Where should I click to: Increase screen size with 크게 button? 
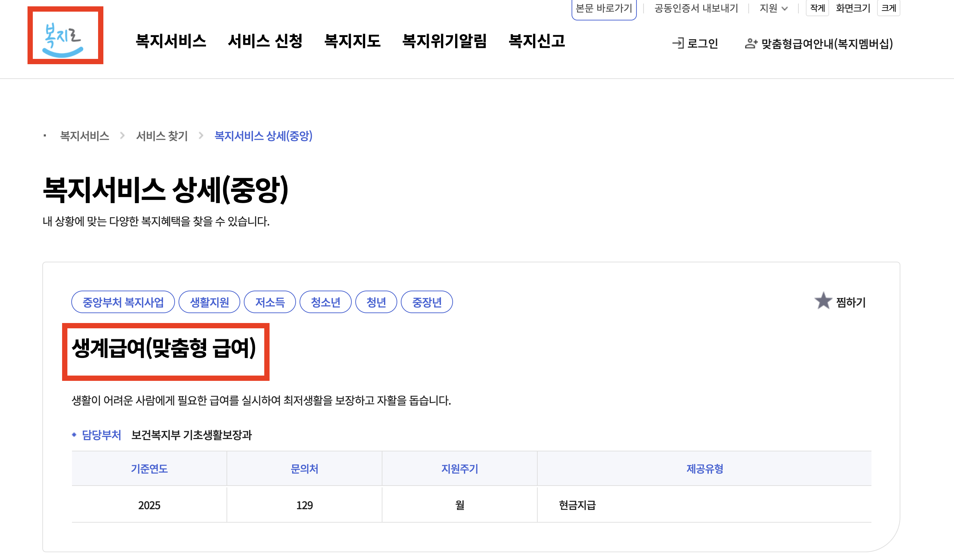[x=888, y=8]
